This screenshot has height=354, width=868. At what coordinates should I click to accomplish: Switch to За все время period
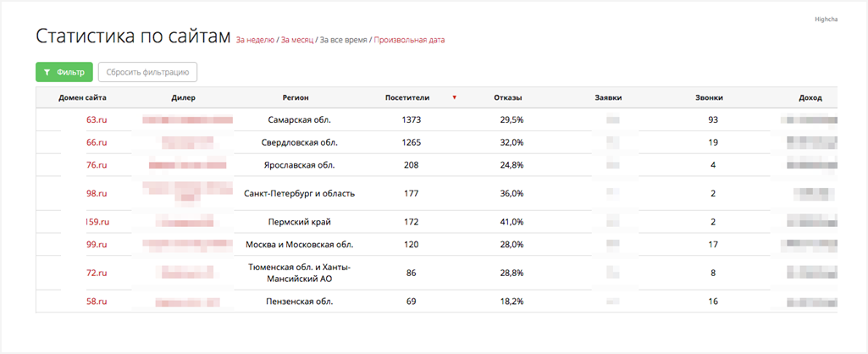343,41
